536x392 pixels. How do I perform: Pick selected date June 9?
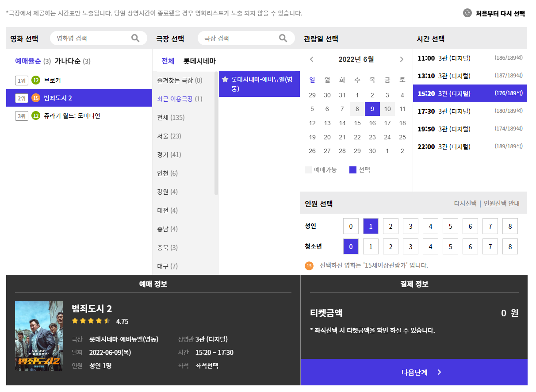point(372,109)
